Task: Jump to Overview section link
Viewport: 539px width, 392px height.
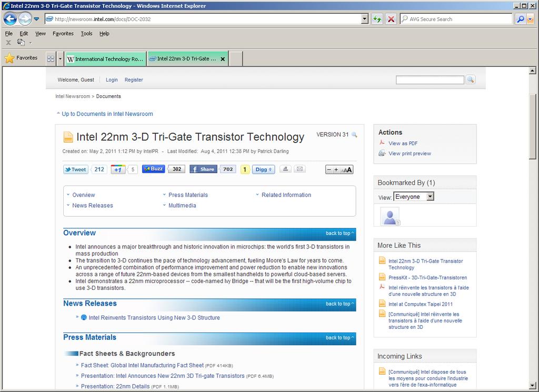Action: 84,195
